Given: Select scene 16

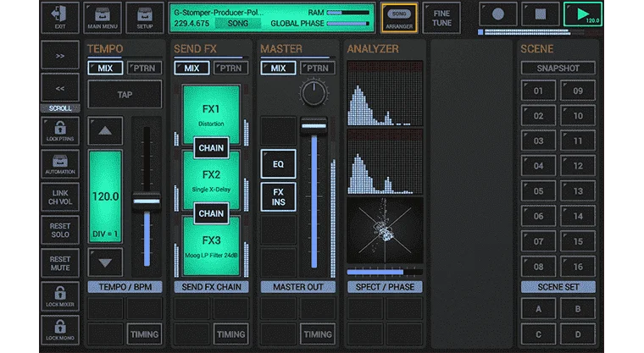Looking at the screenshot, I should point(577,267).
